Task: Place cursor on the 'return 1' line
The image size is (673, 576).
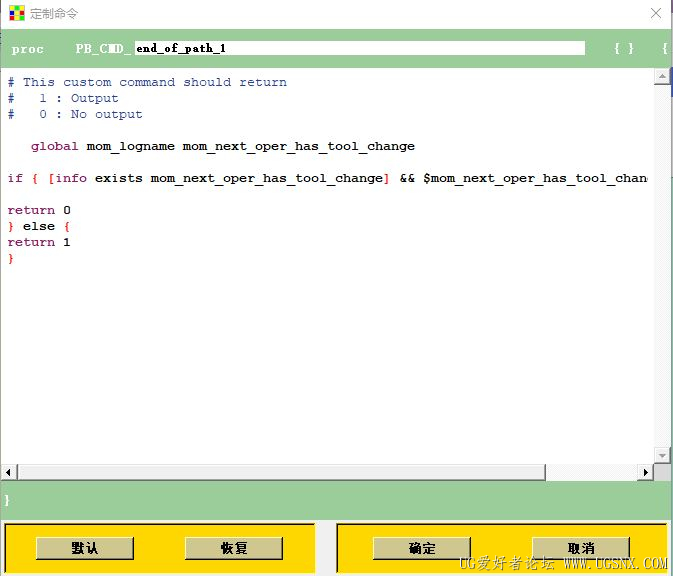Action: [x=39, y=243]
